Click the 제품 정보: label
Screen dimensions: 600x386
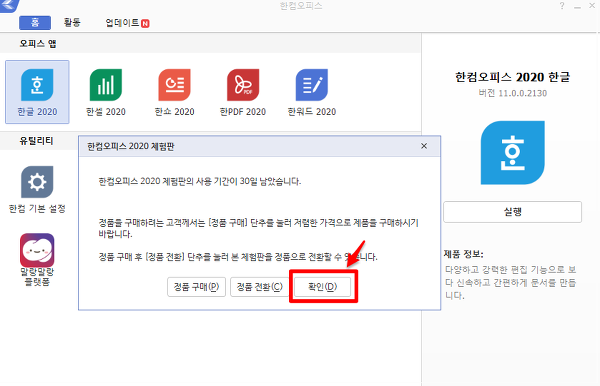(463, 254)
